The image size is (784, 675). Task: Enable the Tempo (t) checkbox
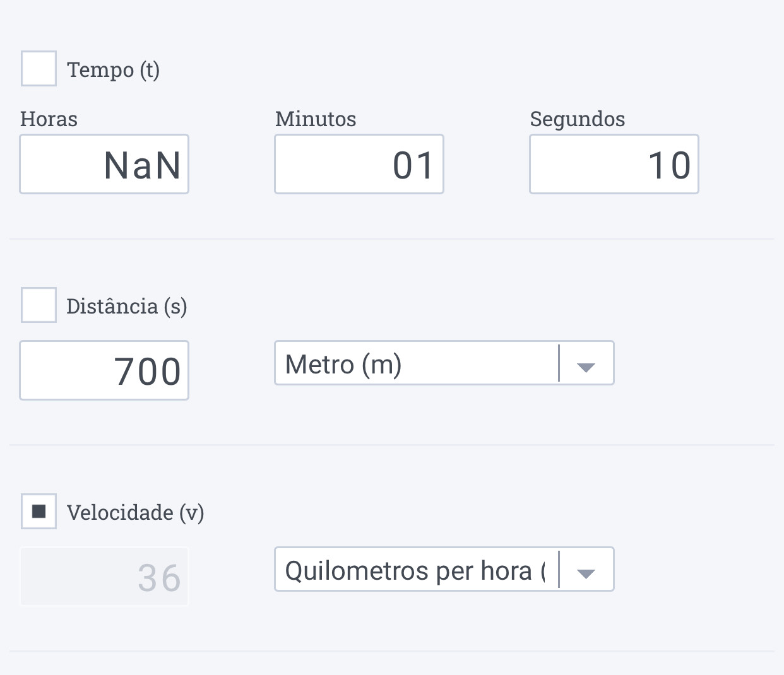39,69
